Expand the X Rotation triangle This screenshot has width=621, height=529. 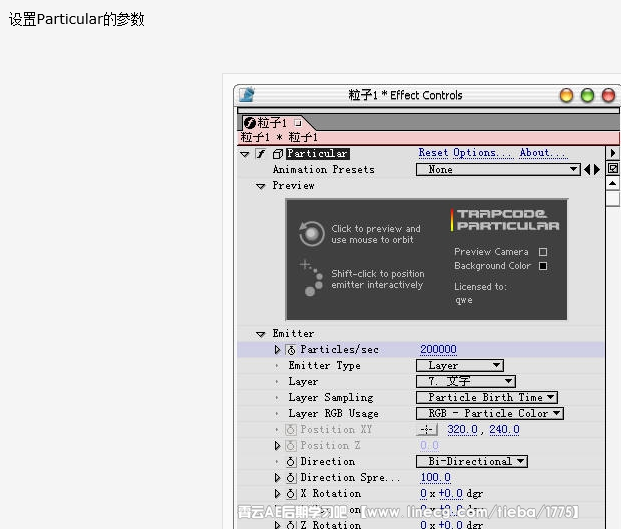(x=277, y=494)
